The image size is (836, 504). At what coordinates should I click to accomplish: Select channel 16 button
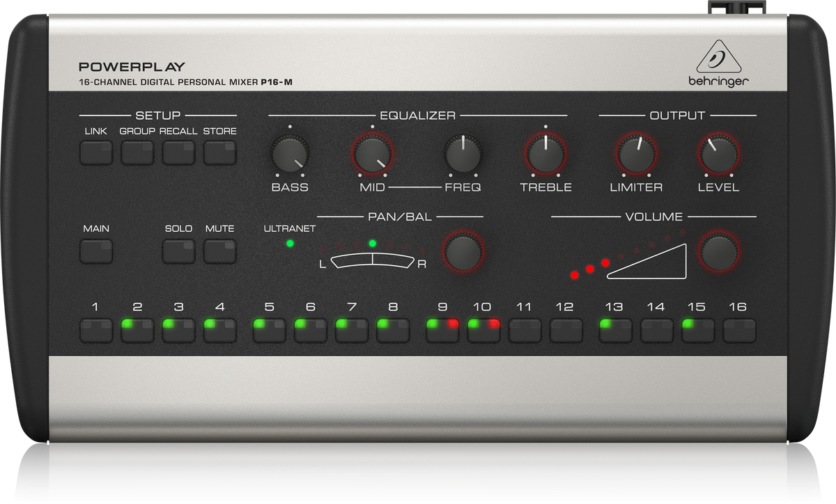(739, 330)
